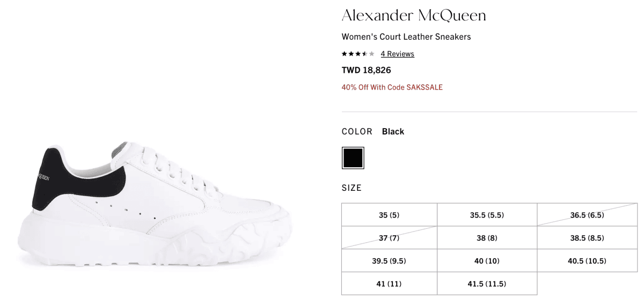This screenshot has height=306, width=644.
Task: Select size 41.5 (11.5)
Action: (x=487, y=283)
